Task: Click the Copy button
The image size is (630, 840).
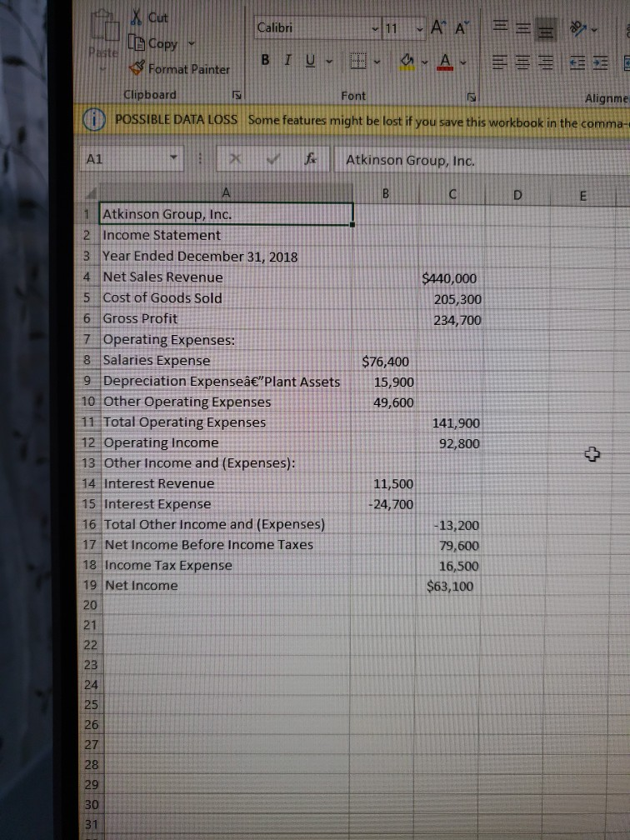Action: click(x=153, y=43)
